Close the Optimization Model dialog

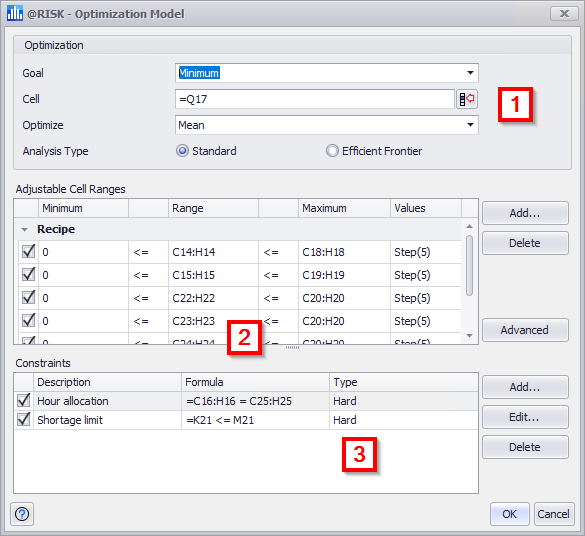[564, 14]
